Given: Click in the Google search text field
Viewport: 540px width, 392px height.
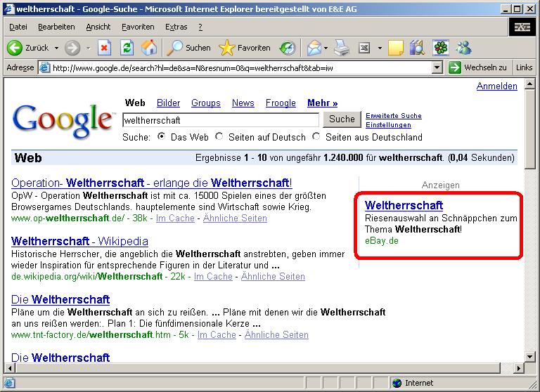Looking at the screenshot, I should point(221,120).
